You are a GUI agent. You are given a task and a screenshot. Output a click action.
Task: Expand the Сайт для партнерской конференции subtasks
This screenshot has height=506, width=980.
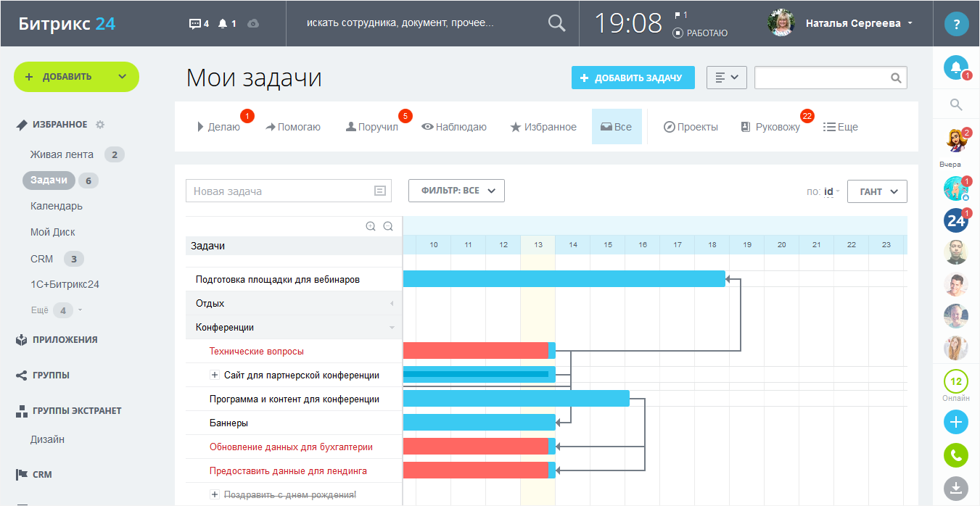[214, 376]
